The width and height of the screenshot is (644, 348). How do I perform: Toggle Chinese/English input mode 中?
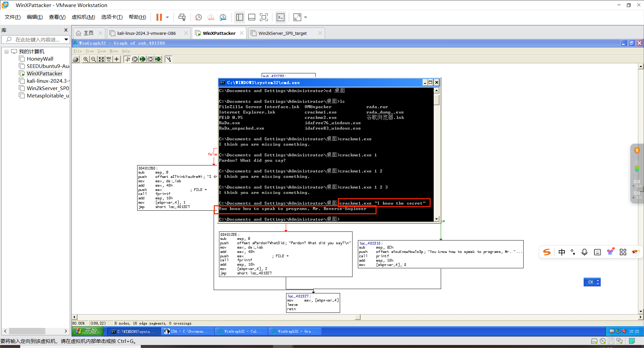[562, 252]
